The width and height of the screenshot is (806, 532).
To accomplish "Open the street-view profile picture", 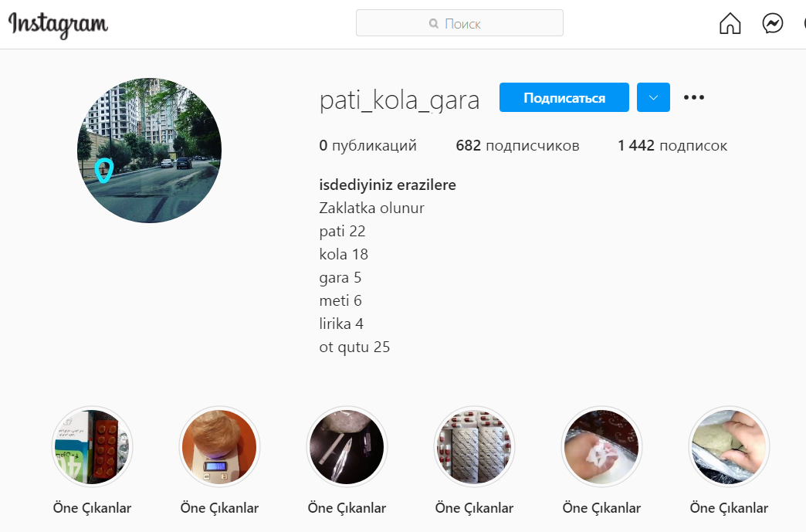I will pyautogui.click(x=150, y=151).
